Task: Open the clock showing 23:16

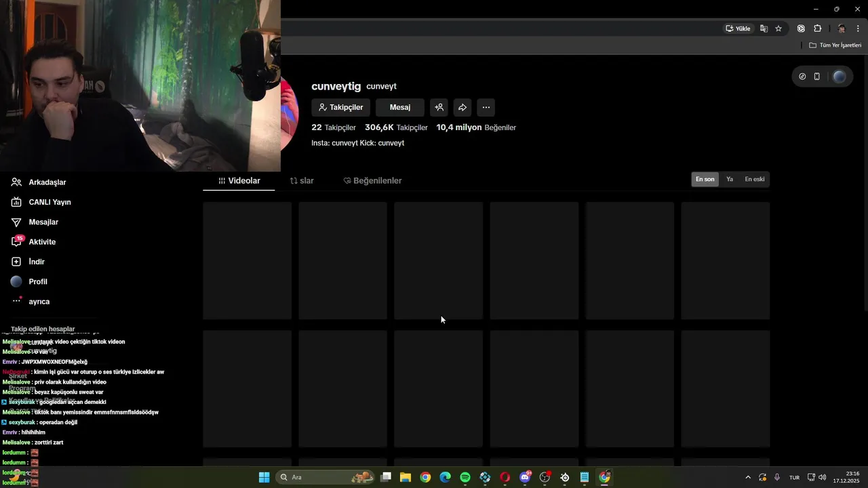Action: click(846, 477)
